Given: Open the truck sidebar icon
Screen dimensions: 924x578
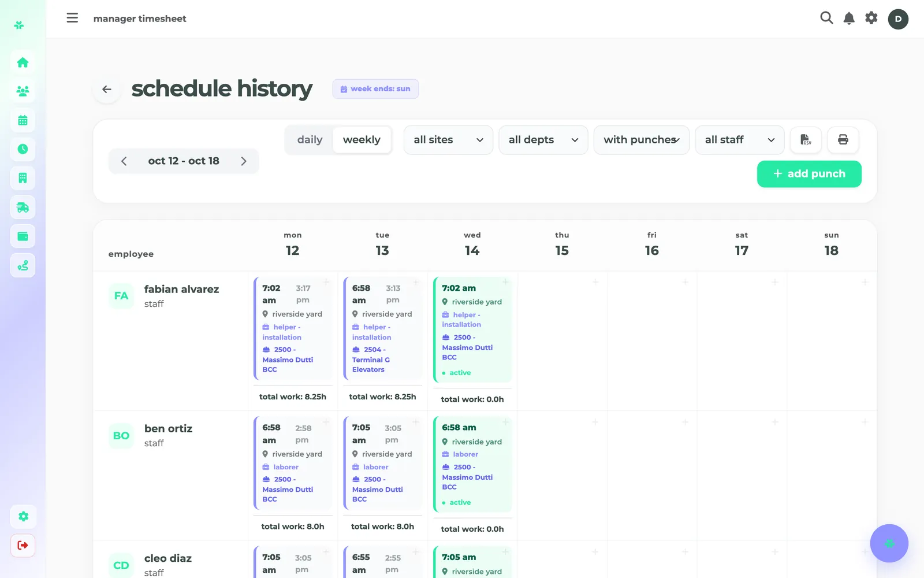Looking at the screenshot, I should pyautogui.click(x=23, y=207).
